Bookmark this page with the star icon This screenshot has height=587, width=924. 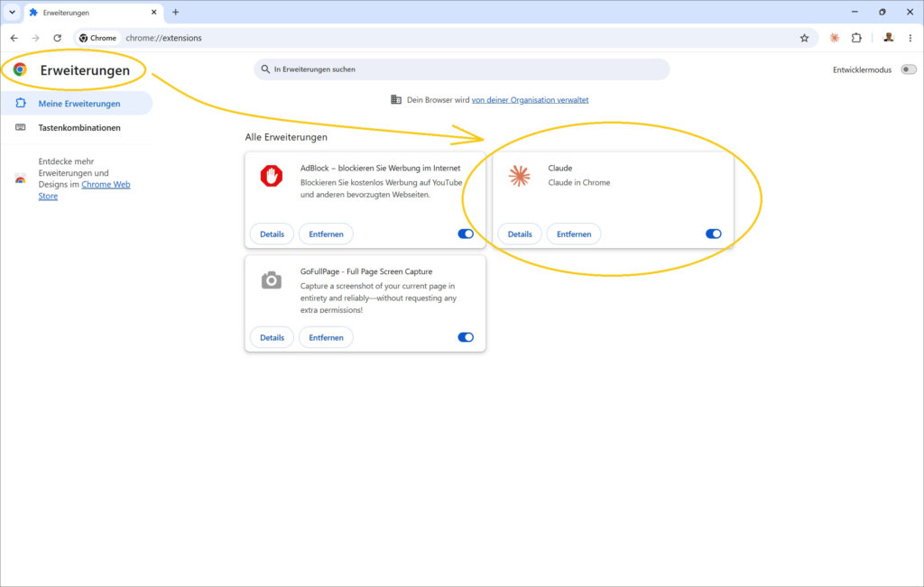point(804,38)
